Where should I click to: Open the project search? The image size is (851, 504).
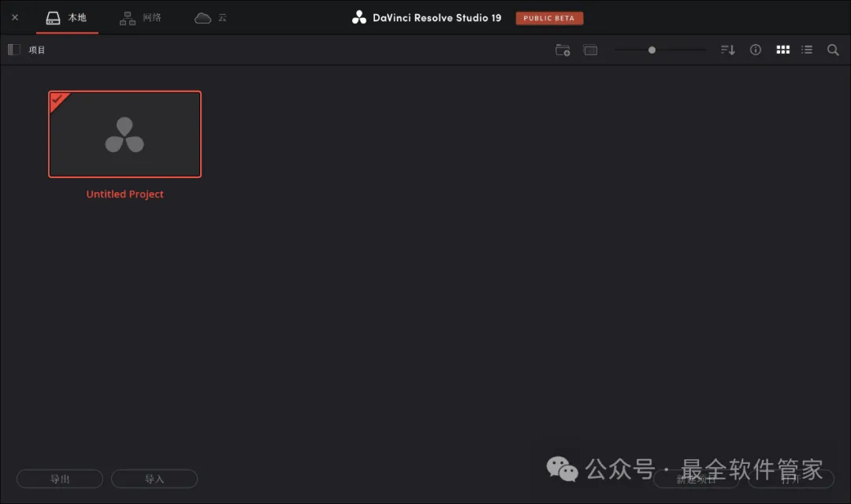coord(833,50)
